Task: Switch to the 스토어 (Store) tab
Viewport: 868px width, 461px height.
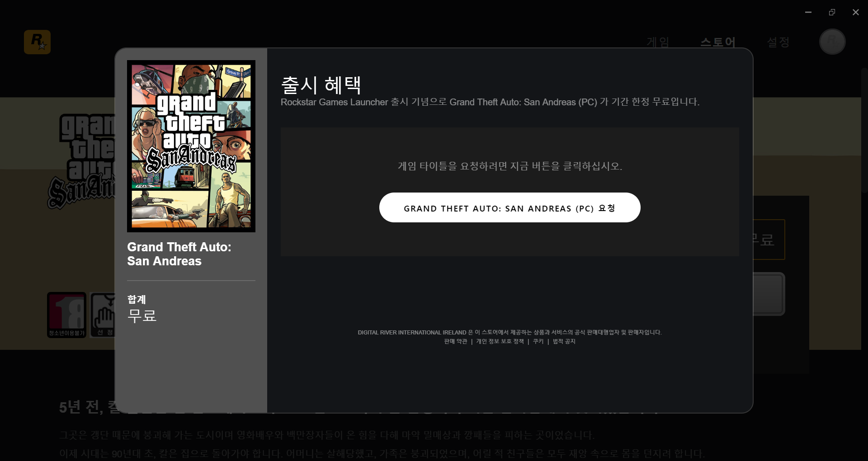Action: pos(718,42)
